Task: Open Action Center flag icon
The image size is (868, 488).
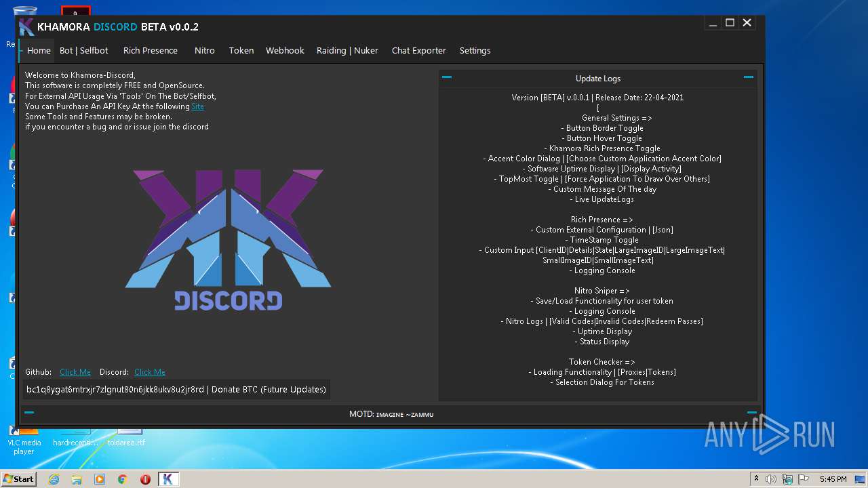Action: (x=804, y=479)
